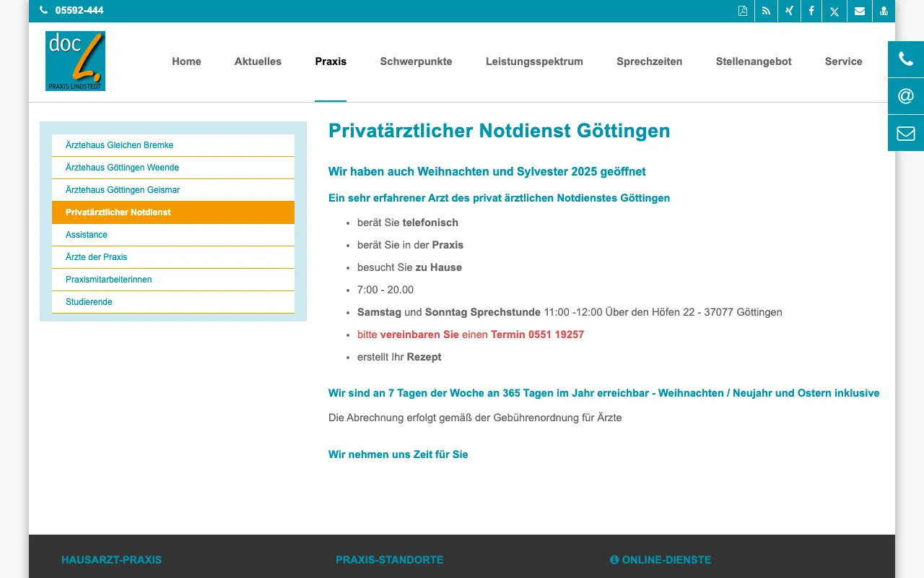
Task: Open the Ärztehaus Göttingen Weende sidebar link
Action: (122, 167)
